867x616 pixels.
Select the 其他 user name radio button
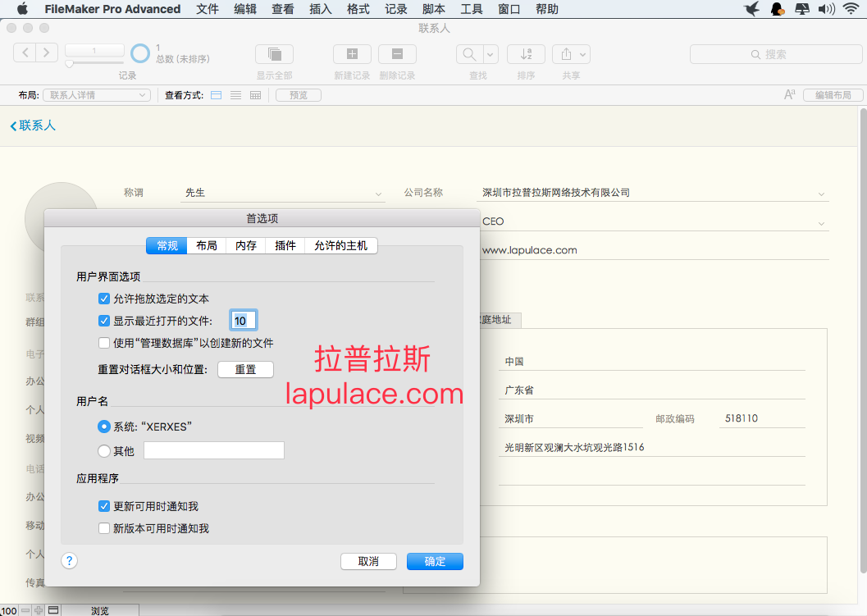click(x=103, y=450)
